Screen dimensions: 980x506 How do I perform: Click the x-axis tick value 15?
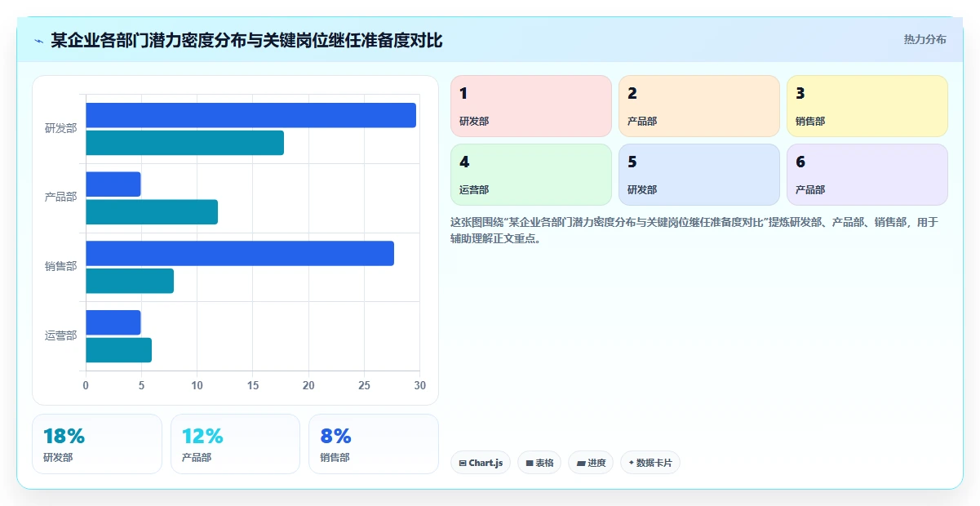[x=253, y=385]
